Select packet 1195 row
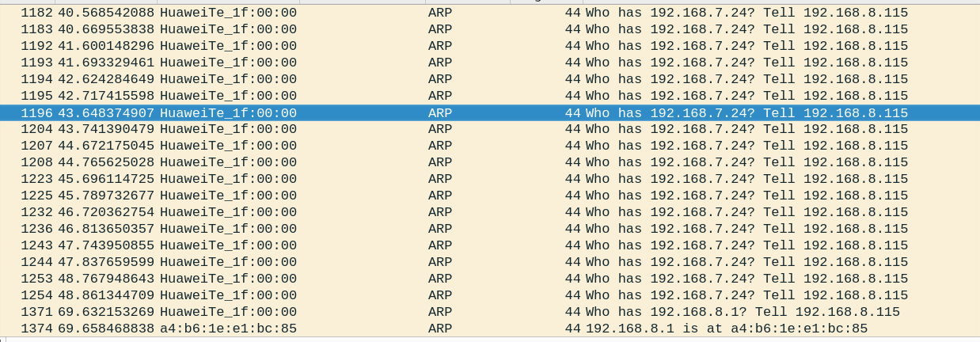Viewport: 980px width, 342px height. tap(490, 96)
